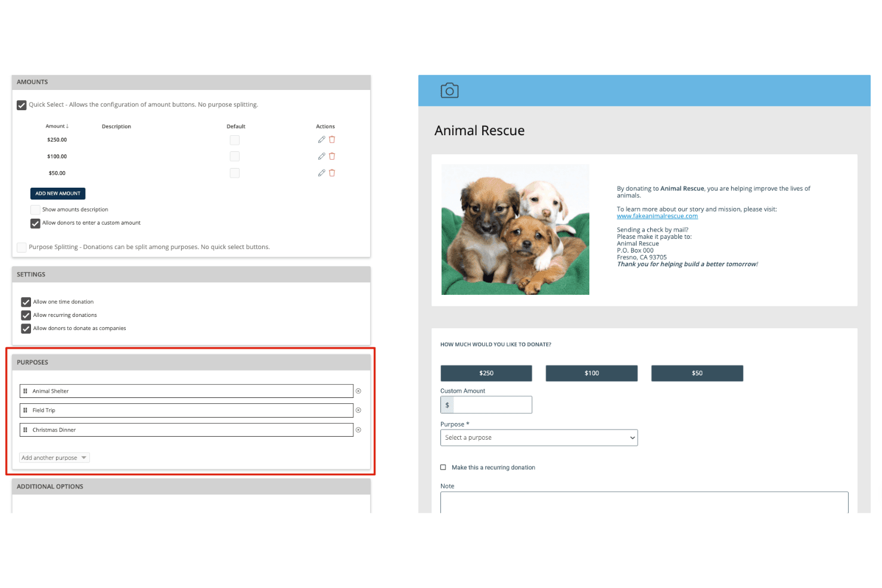This screenshot has width=882, height=588.
Task: Uncheck Allow recurring donations
Action: tap(26, 315)
